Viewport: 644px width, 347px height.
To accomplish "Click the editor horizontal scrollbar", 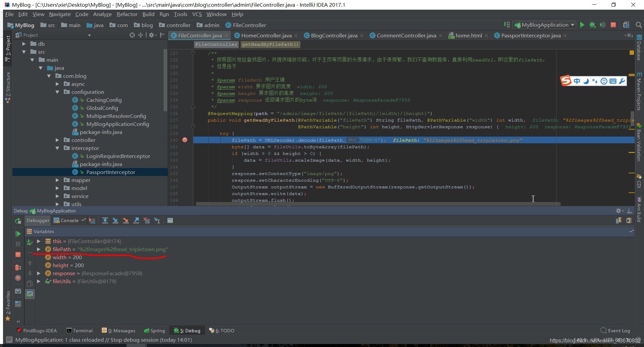I will (x=378, y=203).
